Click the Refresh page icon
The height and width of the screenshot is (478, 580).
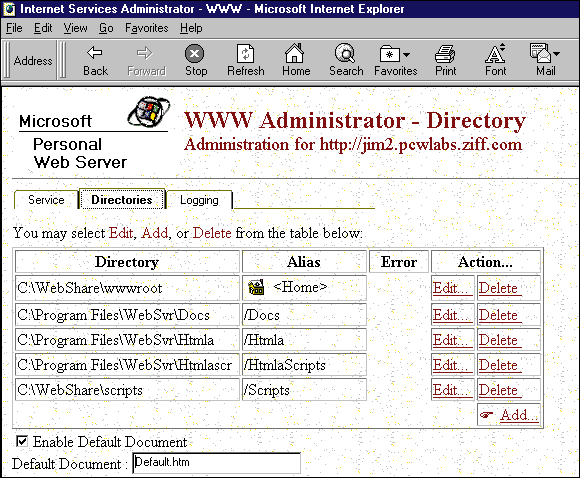[x=245, y=54]
